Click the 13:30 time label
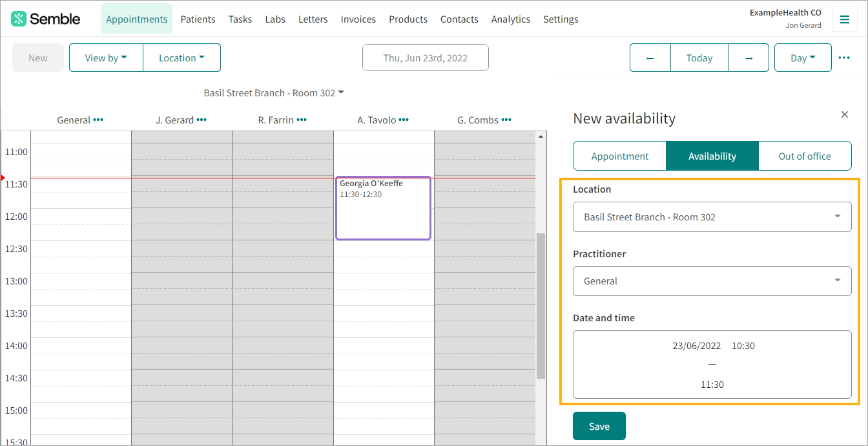 click(16, 313)
